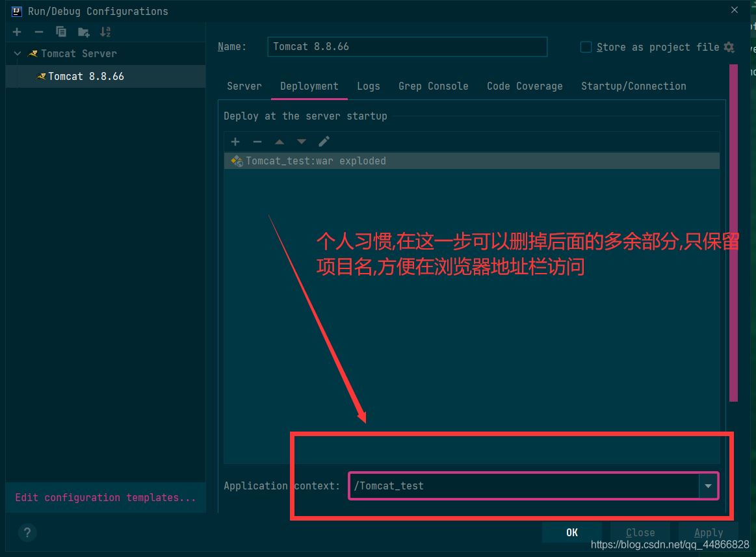
Task: Sort configurations alphabetically icon
Action: coord(105,32)
